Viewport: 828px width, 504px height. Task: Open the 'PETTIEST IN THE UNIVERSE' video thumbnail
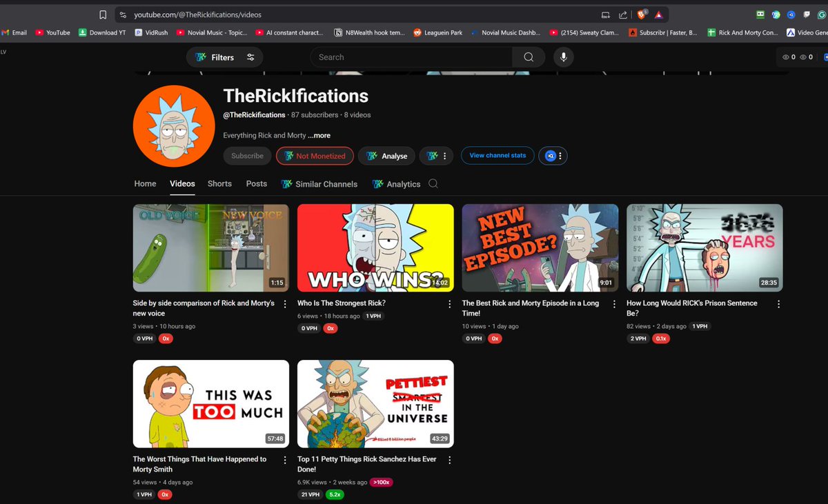coord(375,403)
